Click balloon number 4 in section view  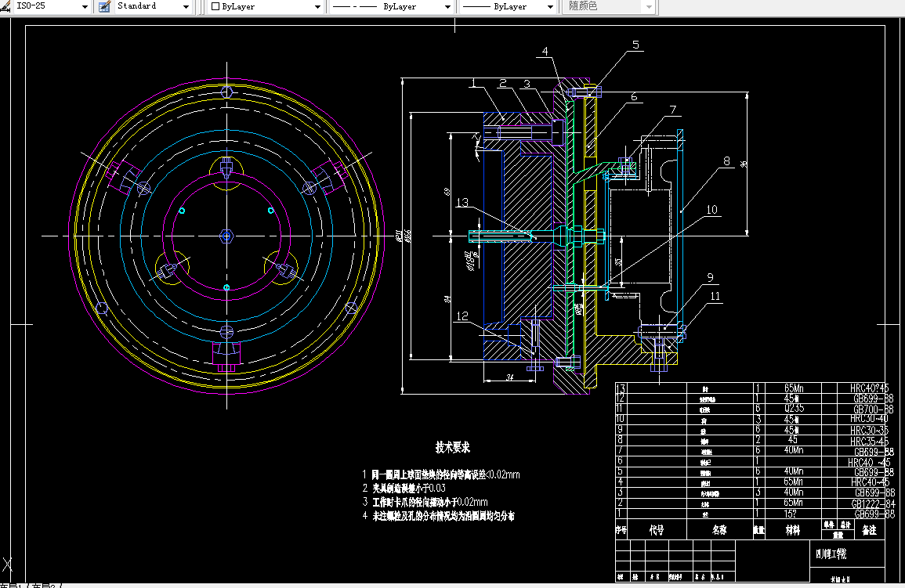545,52
